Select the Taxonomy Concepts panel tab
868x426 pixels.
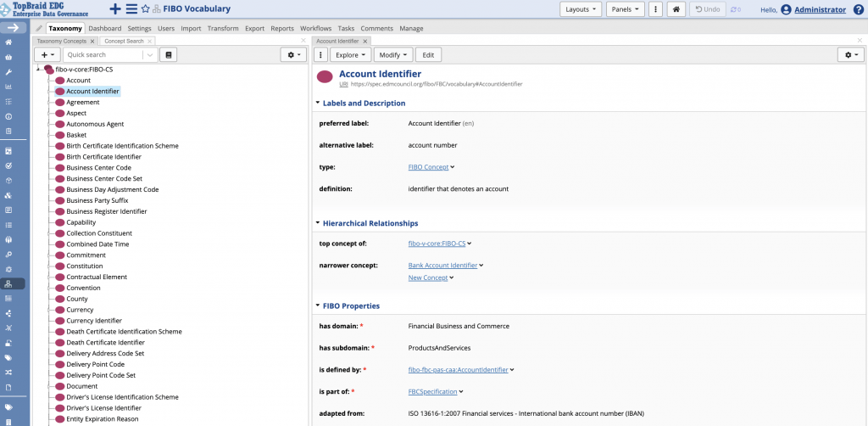[61, 41]
